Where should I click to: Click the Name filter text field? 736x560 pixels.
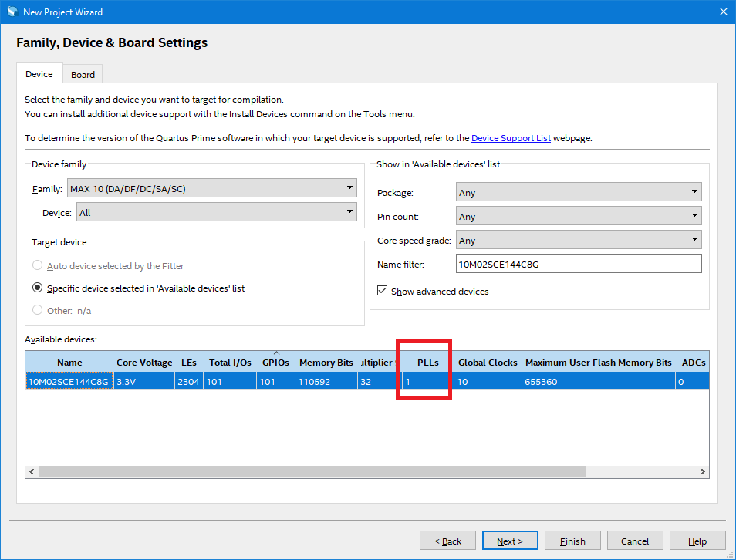point(578,265)
